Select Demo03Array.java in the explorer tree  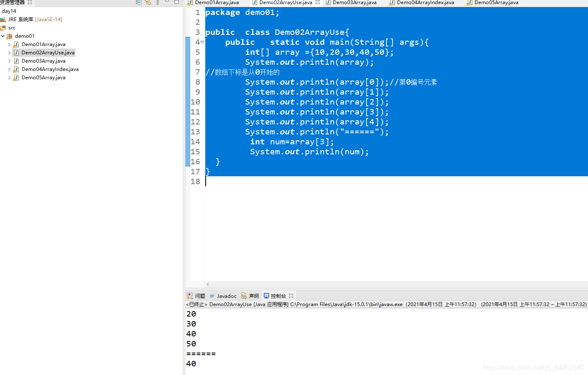click(x=44, y=61)
